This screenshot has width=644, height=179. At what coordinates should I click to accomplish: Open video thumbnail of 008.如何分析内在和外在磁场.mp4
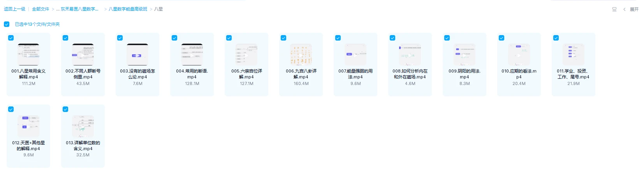pyautogui.click(x=410, y=55)
